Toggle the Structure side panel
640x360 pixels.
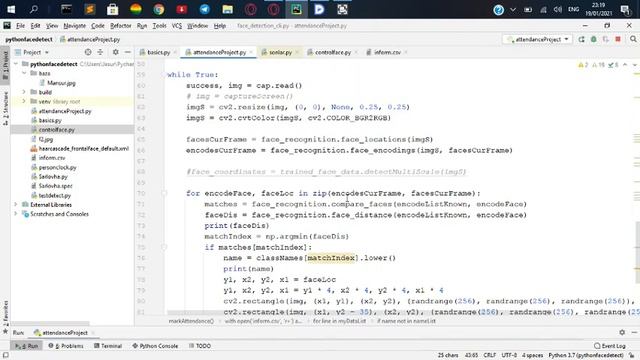tap(5, 109)
